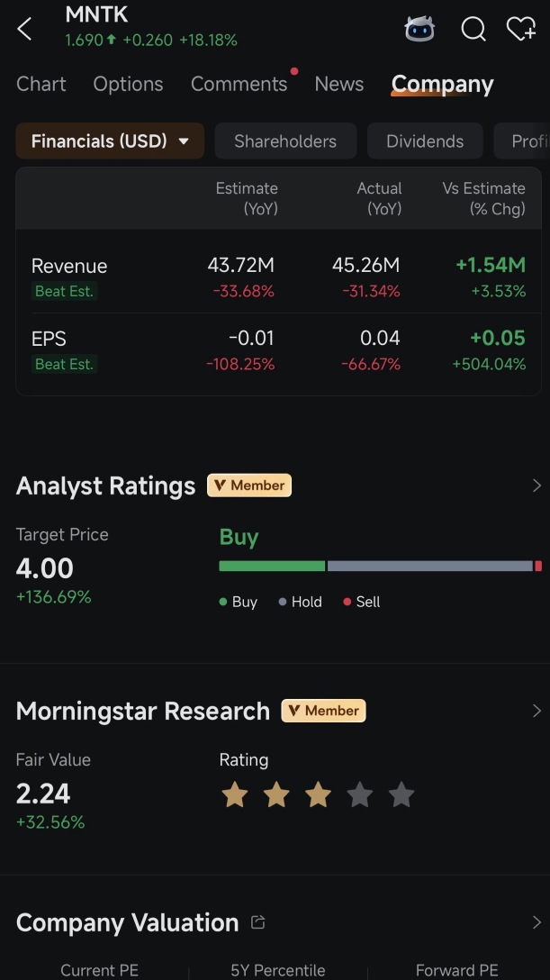The image size is (550, 980).
Task: Switch to the Chart tab
Action: (41, 84)
